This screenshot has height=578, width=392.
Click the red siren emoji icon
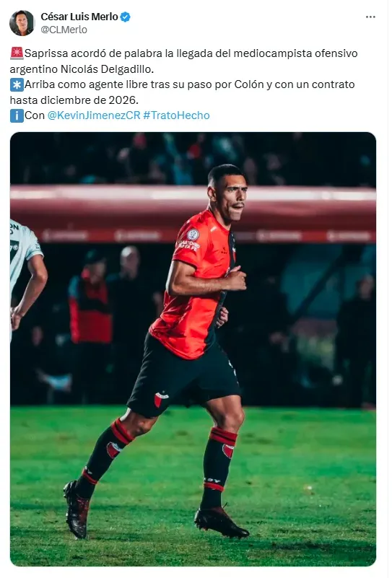[x=17, y=53]
